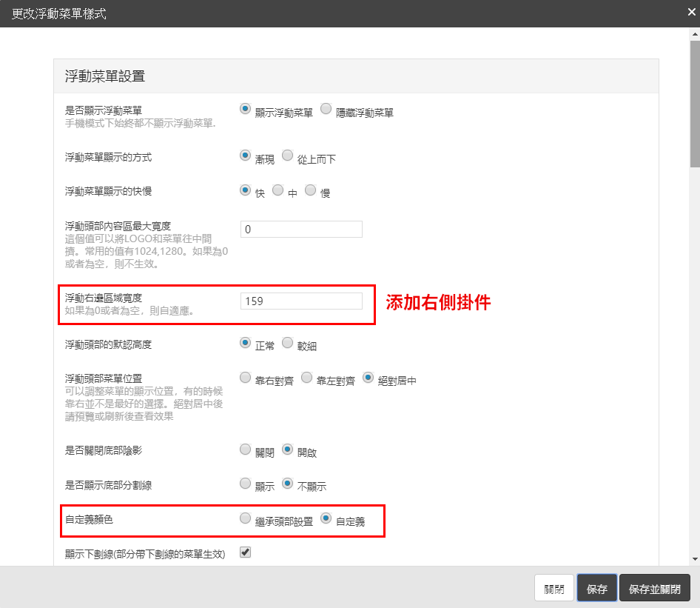Set display speed to 中
700x608 pixels.
(277, 190)
